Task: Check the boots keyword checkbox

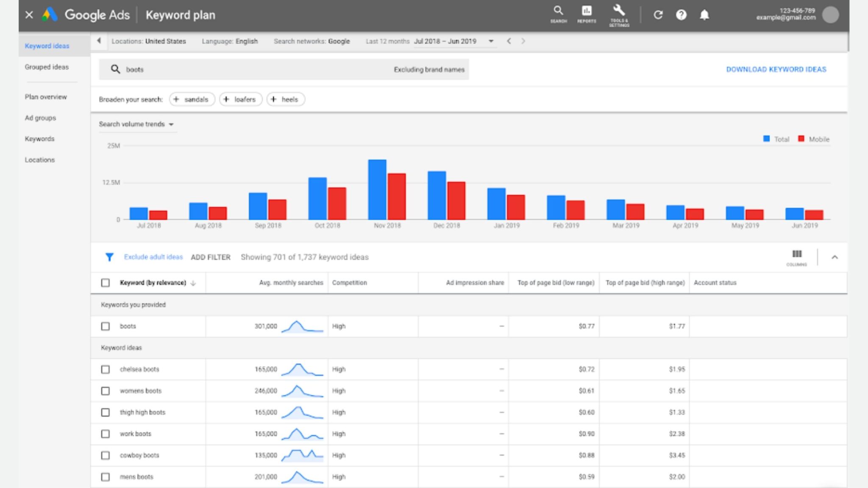Action: (106, 326)
